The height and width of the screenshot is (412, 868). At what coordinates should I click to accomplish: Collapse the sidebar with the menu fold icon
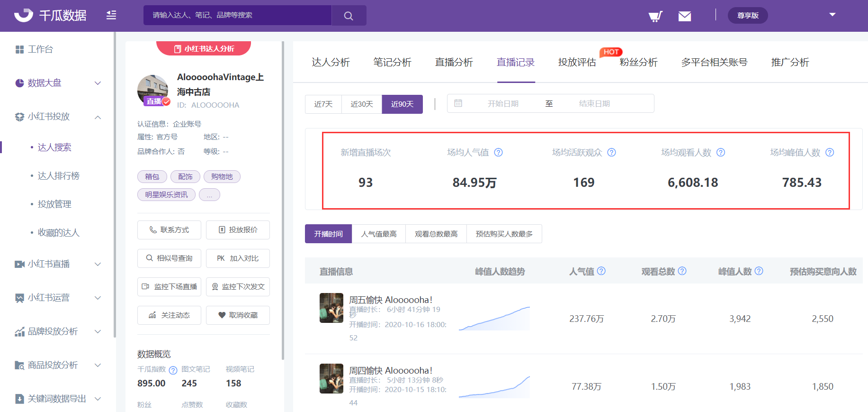[111, 15]
